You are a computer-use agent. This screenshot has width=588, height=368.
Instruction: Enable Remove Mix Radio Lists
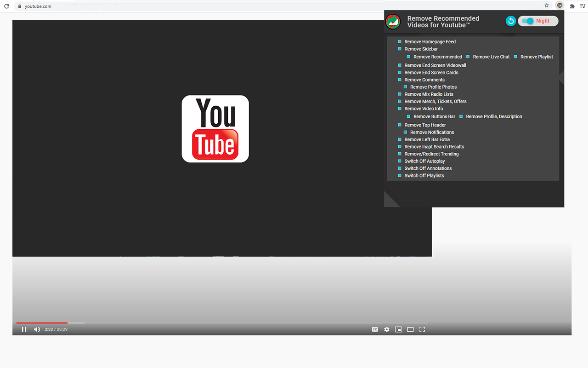click(x=400, y=94)
